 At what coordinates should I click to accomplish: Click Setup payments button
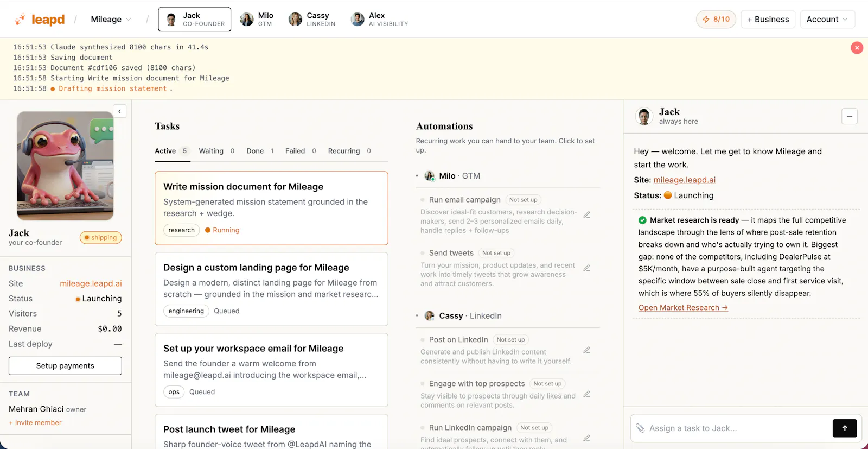point(65,366)
